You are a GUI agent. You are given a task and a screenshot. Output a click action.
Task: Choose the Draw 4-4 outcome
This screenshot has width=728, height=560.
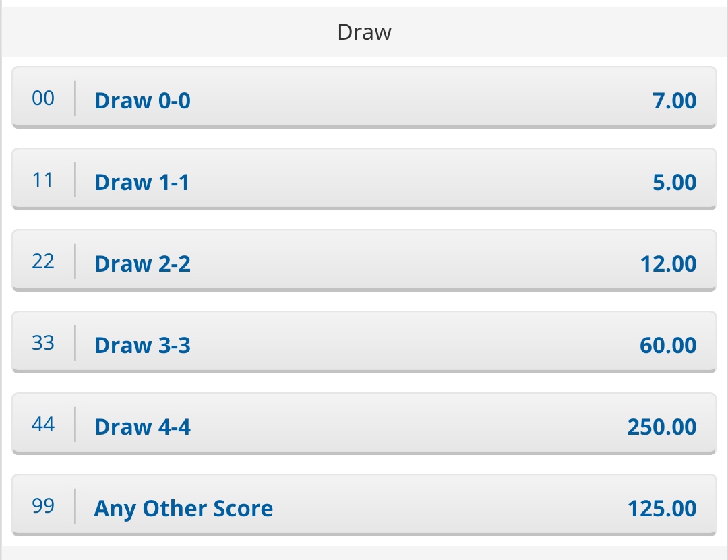[x=142, y=427]
